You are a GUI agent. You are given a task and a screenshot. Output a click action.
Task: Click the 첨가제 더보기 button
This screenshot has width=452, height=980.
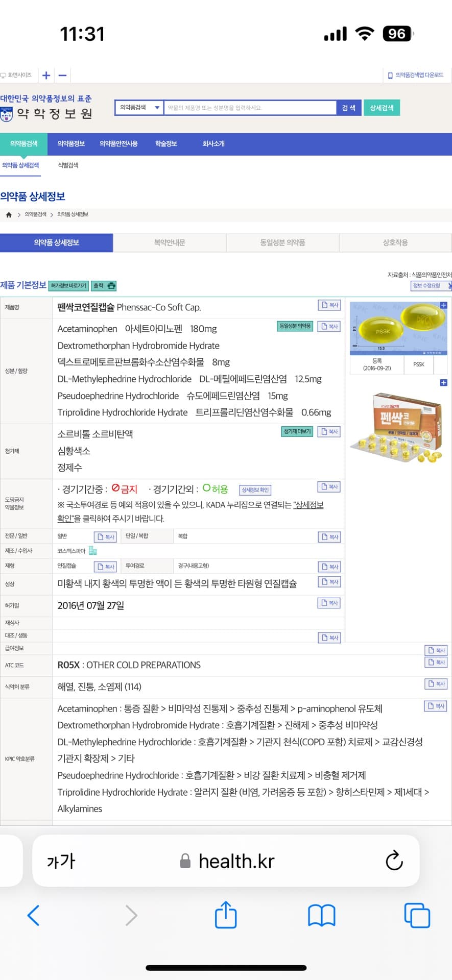[297, 432]
